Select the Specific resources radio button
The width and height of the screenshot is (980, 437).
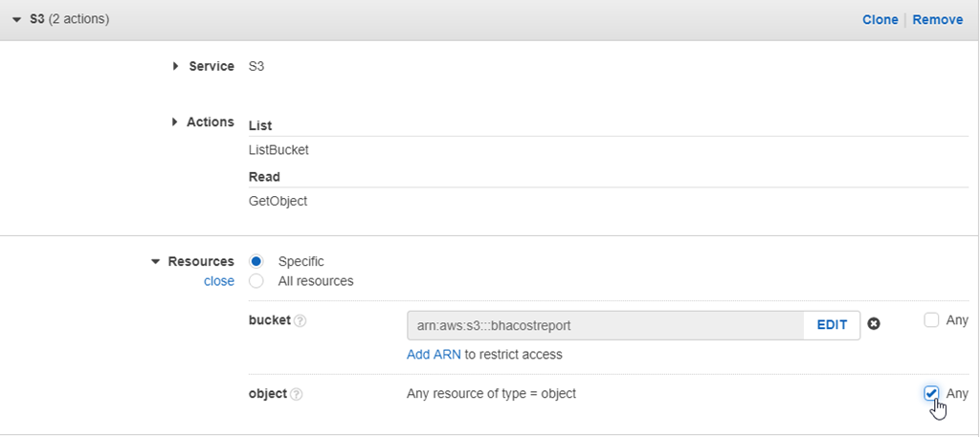pyautogui.click(x=256, y=261)
